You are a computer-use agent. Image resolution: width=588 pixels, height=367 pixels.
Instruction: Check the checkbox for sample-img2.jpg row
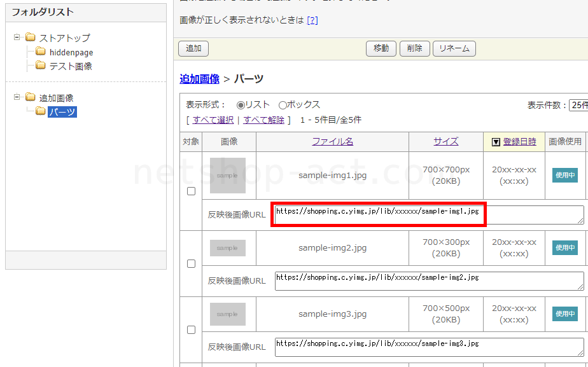pyautogui.click(x=191, y=263)
